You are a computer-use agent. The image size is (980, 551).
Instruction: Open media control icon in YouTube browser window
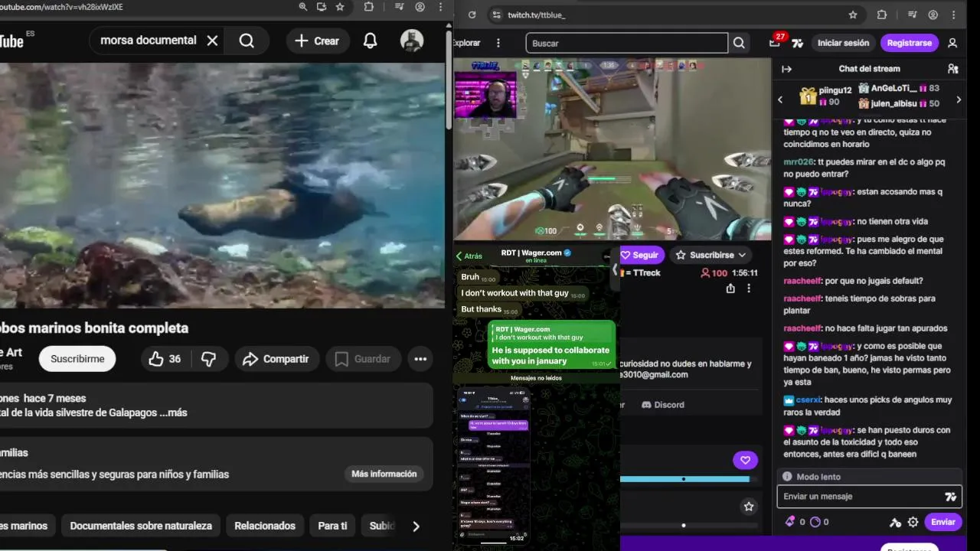400,7
